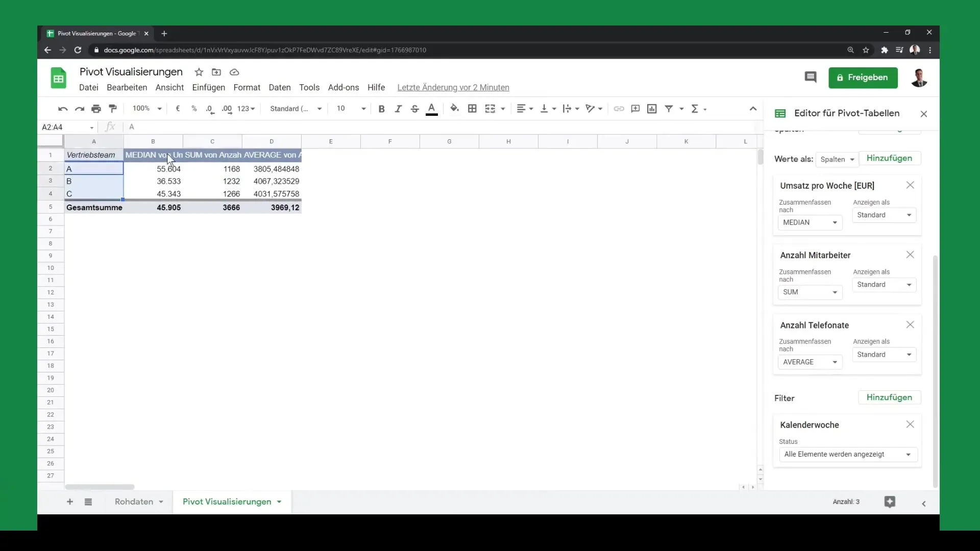Screen dimensions: 980x551
Task: Click the filter funnel icon
Action: click(669, 109)
